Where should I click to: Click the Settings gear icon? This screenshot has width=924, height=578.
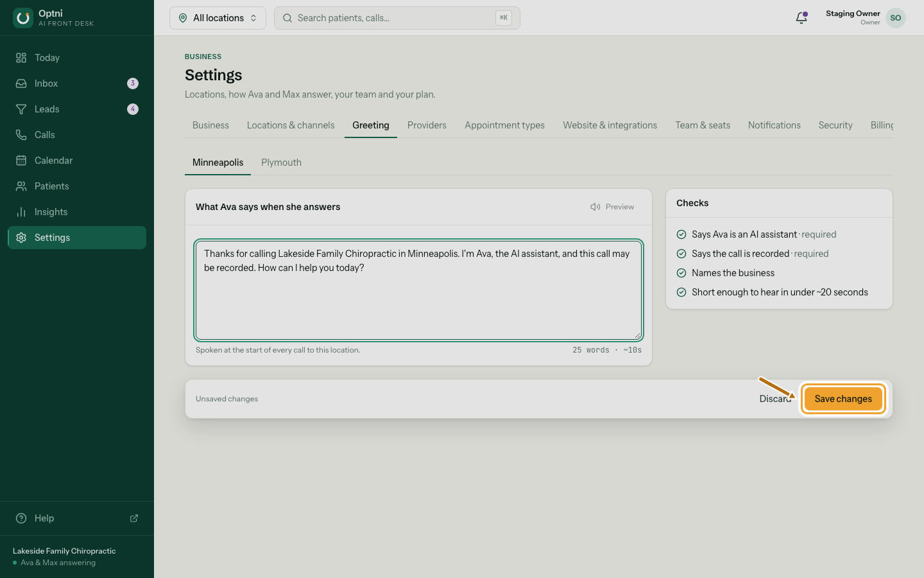click(x=21, y=238)
